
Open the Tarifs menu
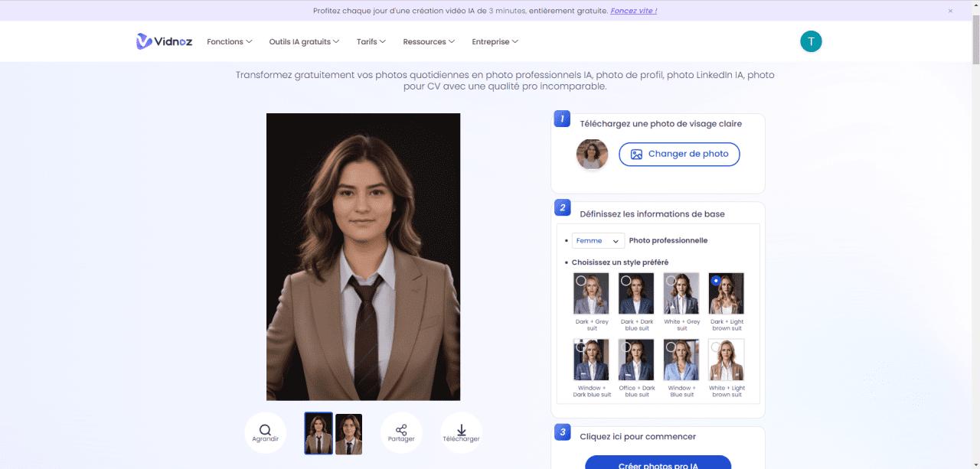pyautogui.click(x=371, y=41)
